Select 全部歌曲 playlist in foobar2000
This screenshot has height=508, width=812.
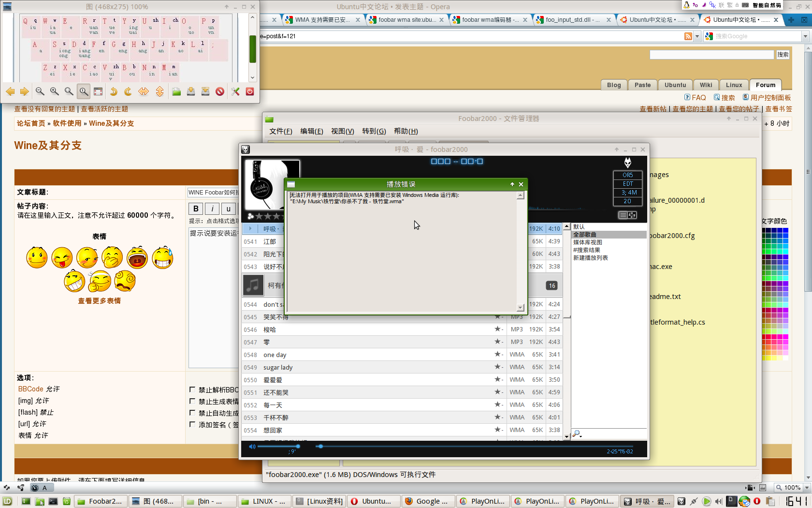click(x=609, y=235)
